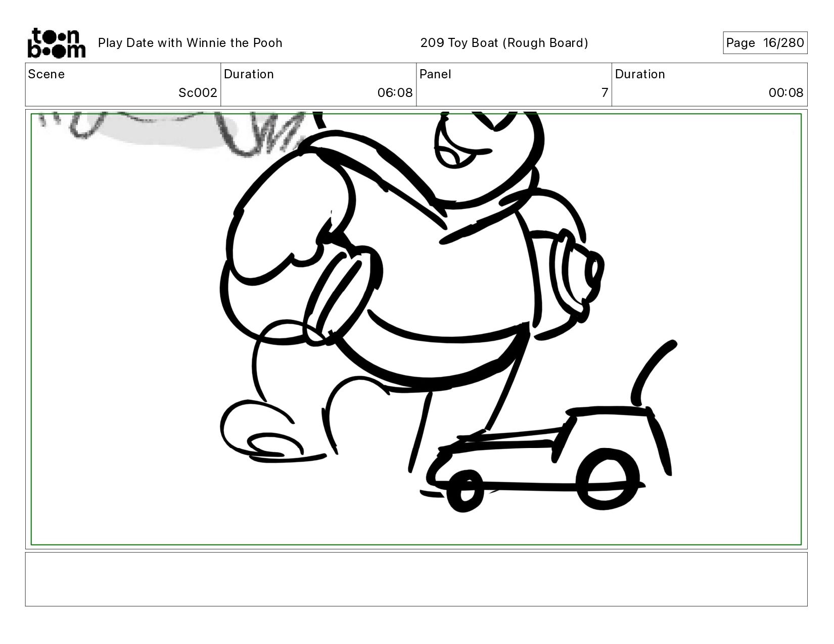The width and height of the screenshot is (834, 644).
Task: Select the scene duration value "06:08"
Action: (395, 93)
